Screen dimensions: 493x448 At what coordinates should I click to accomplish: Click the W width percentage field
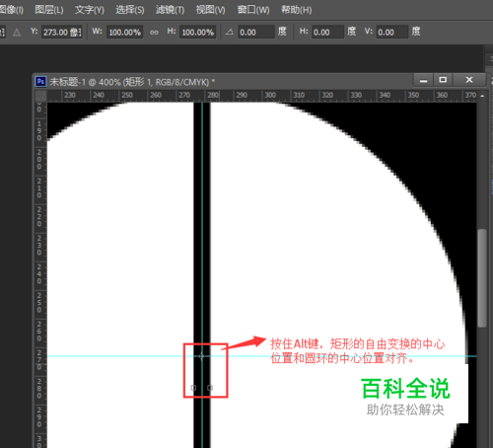(x=124, y=33)
